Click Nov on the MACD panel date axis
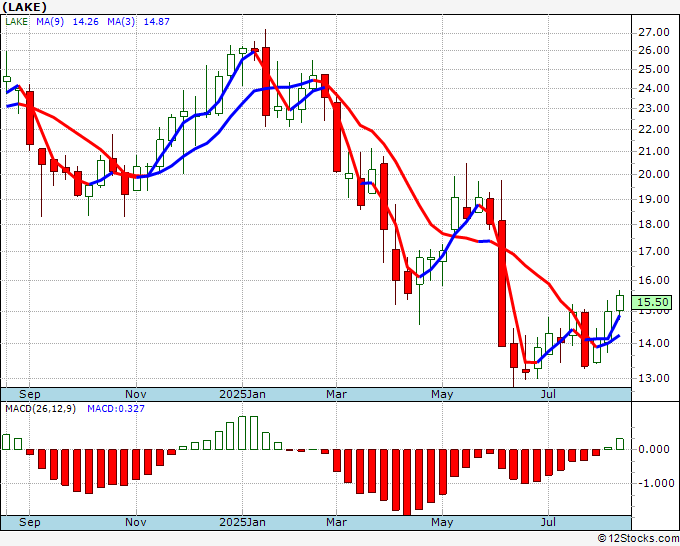Image resolution: width=680 pixels, height=546 pixels. pyautogui.click(x=136, y=522)
